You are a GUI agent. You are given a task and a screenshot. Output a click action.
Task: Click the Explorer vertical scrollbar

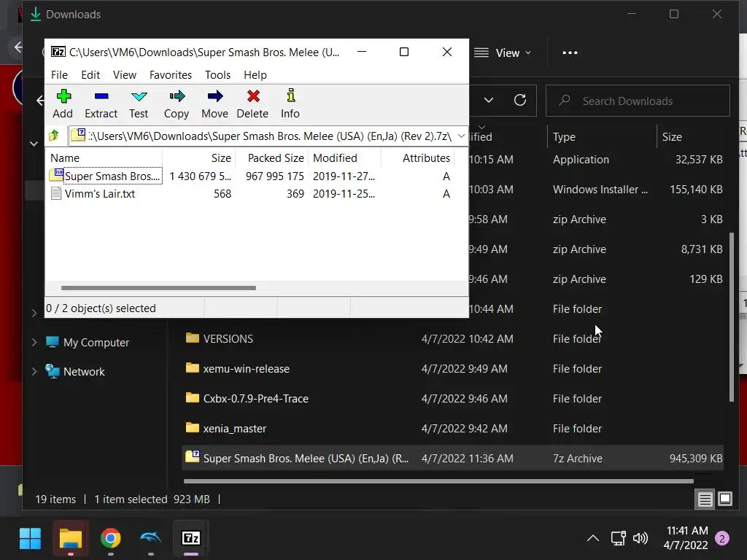[732, 316]
